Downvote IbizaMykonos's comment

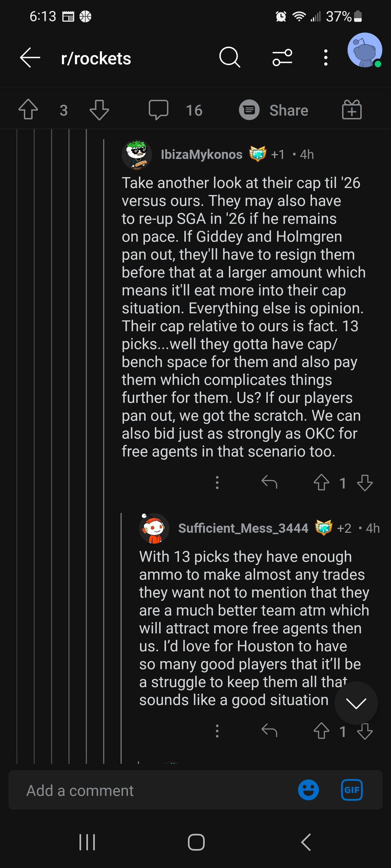[365, 483]
